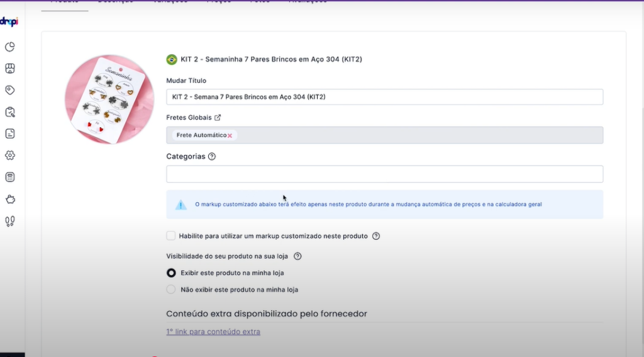Open the pie chart dashboard icon

(10, 47)
